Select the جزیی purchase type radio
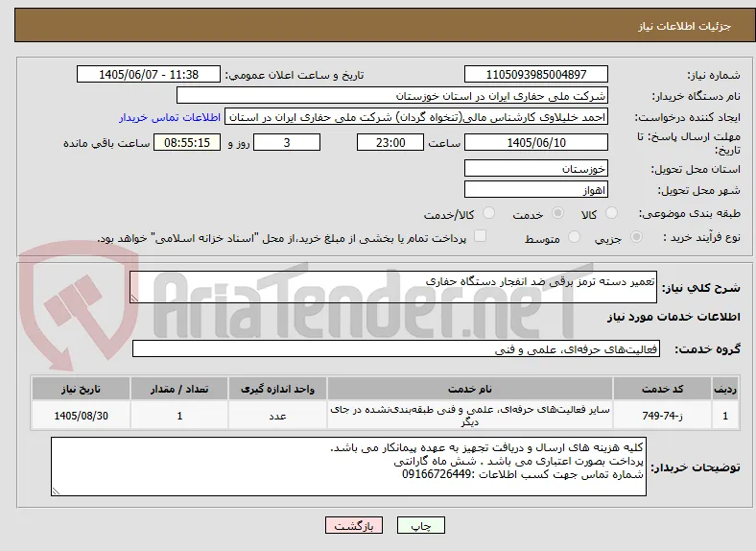This screenshot has height=551, width=756. click(636, 237)
